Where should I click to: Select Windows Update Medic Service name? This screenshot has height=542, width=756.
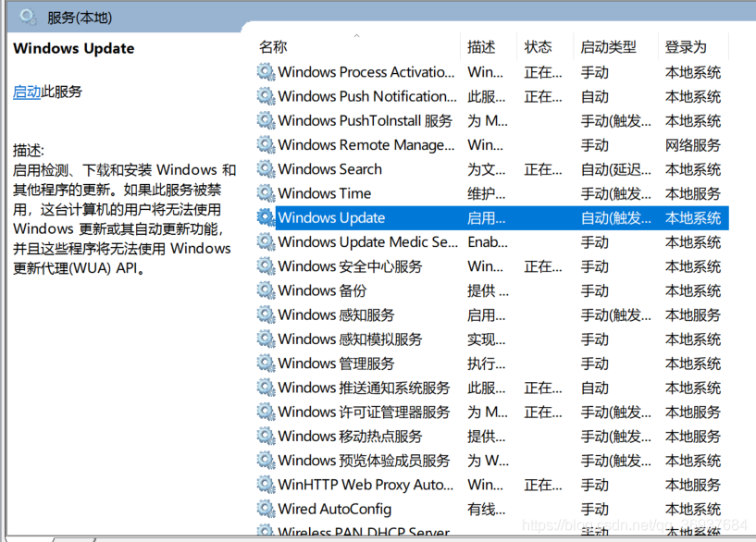(368, 241)
